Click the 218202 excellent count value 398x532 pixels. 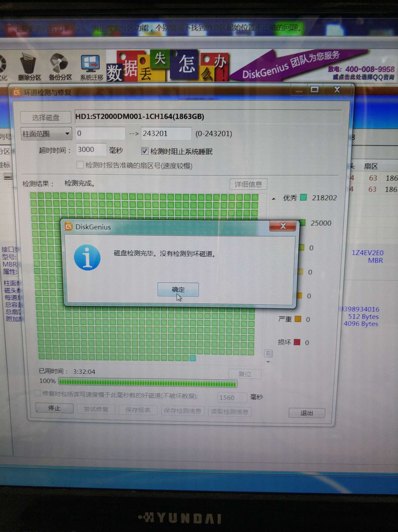[324, 198]
